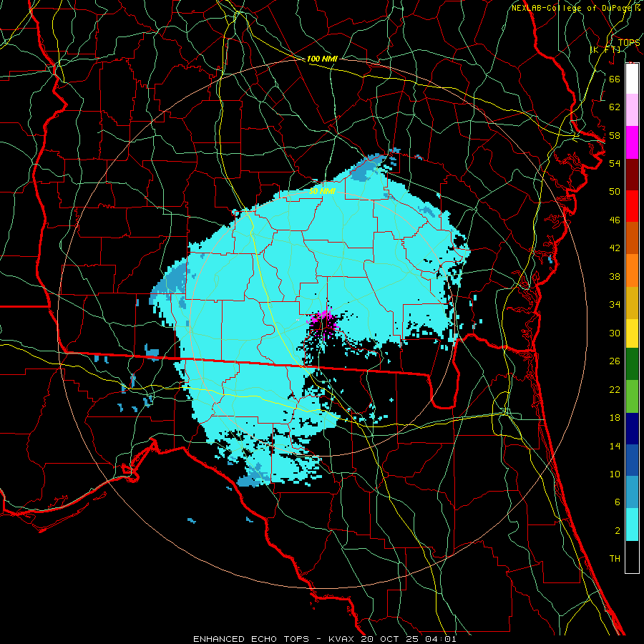Screen dimensions: 644x644
Task: Click the "TOPS" legend heading
Action: point(629,42)
